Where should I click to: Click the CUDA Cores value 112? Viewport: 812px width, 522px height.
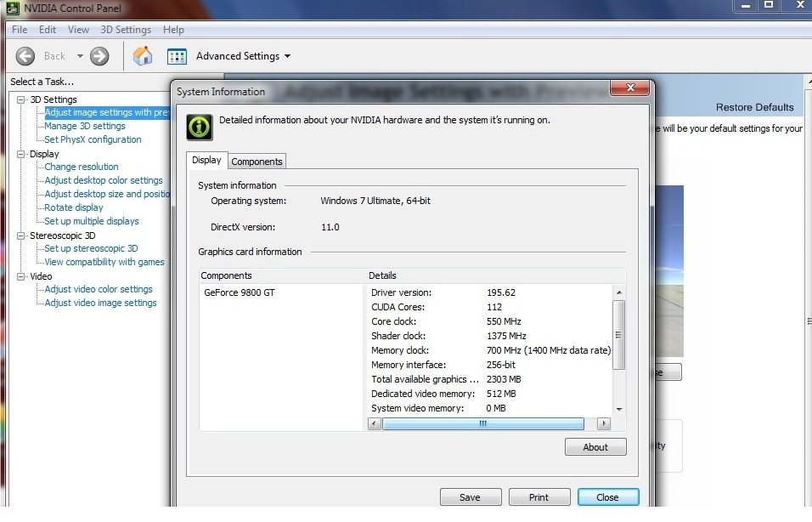(x=494, y=307)
